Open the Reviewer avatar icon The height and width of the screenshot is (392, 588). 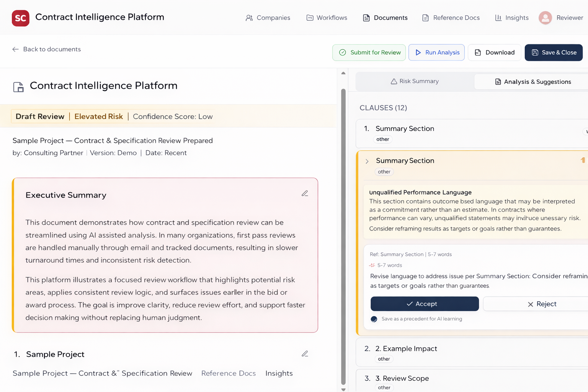point(545,18)
